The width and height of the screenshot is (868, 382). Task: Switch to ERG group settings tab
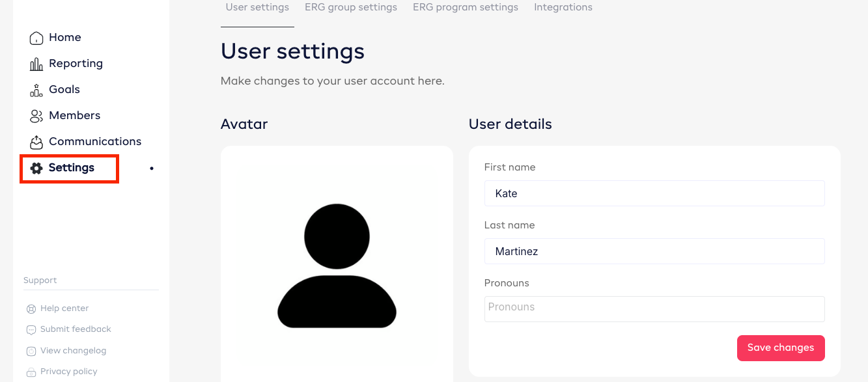click(x=351, y=8)
